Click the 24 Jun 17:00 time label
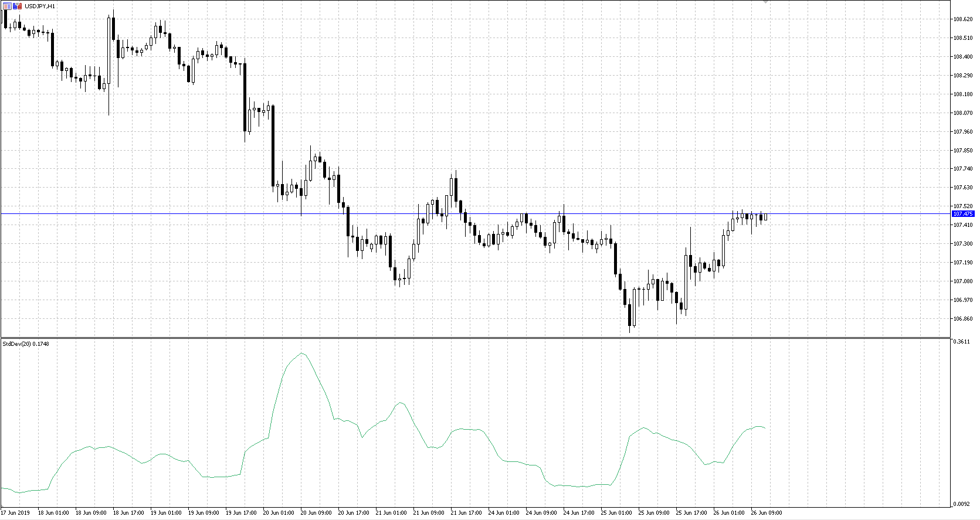980x520 pixels. pos(578,513)
